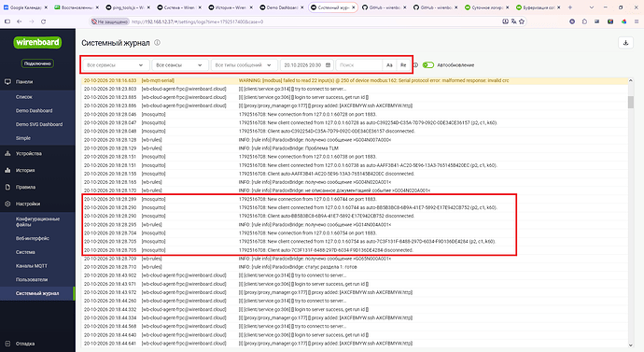The image size is (644, 352).
Task: Select 'статус раздела 1: готов' log message
Action: coord(298,267)
